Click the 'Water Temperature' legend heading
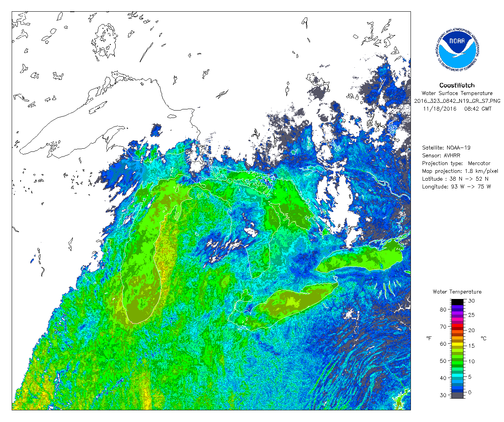This screenshot has width=504, height=422. (457, 292)
